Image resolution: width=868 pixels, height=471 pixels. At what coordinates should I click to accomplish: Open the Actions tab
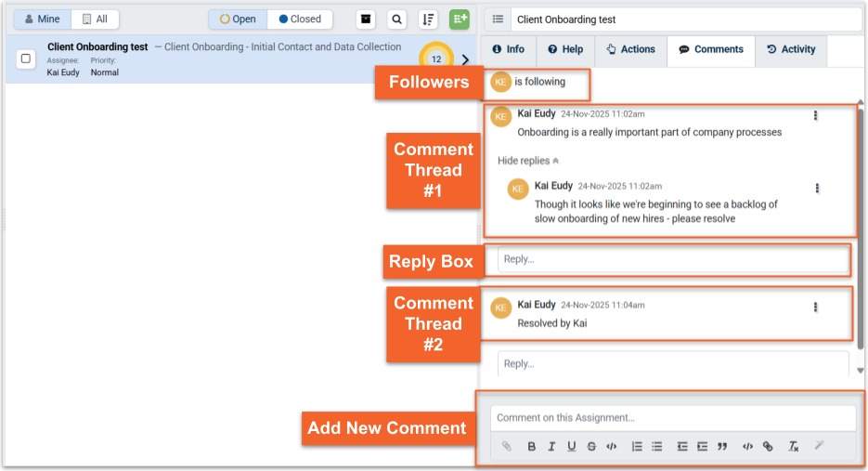(x=631, y=49)
